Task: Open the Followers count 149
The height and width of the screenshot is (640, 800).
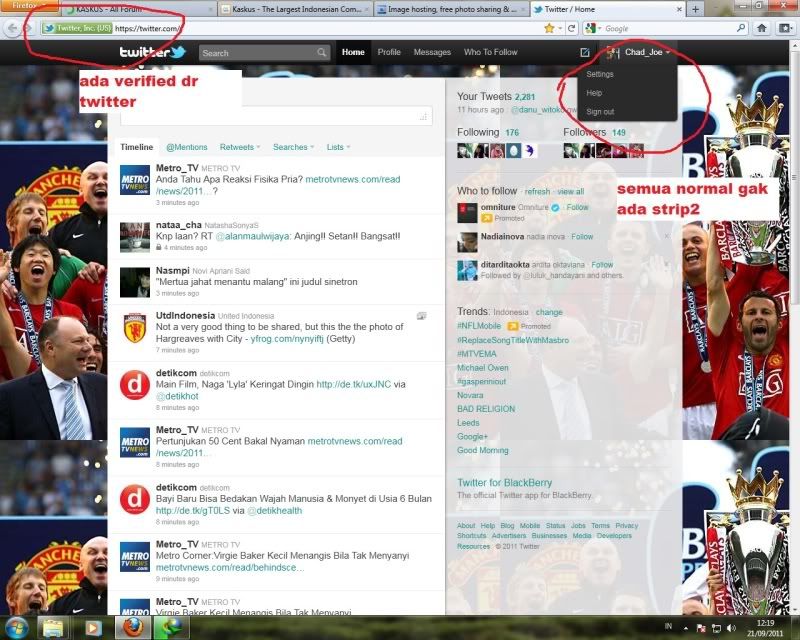Action: click(x=618, y=133)
